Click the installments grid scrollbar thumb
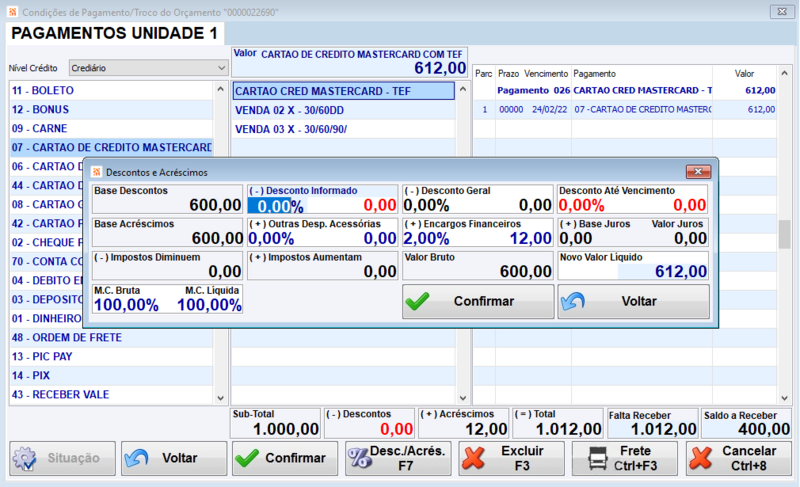This screenshot has height=487, width=800. (x=784, y=235)
